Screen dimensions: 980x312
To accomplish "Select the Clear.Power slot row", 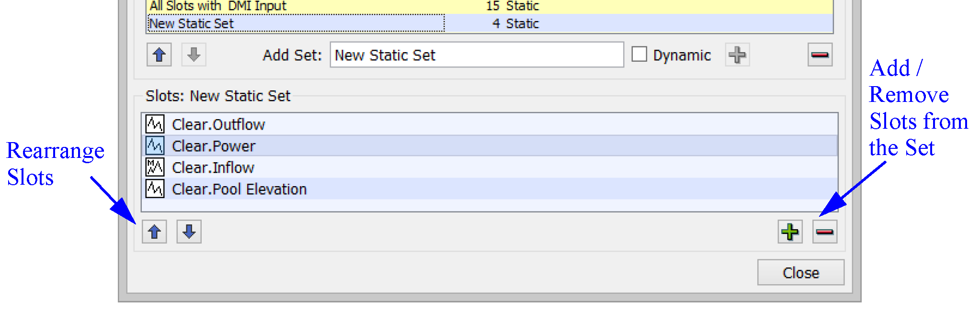I will pos(214,146).
